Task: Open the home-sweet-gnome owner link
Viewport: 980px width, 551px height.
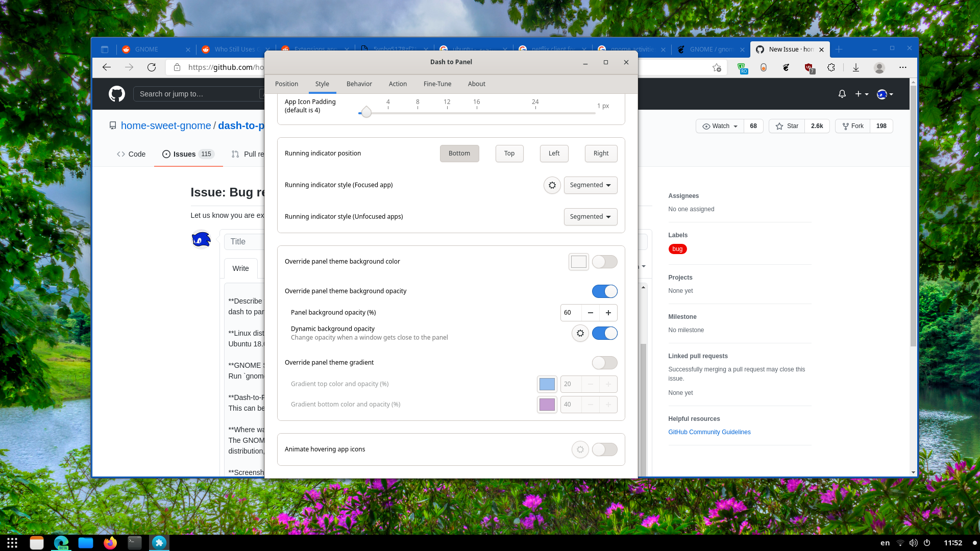Action: pos(166,126)
